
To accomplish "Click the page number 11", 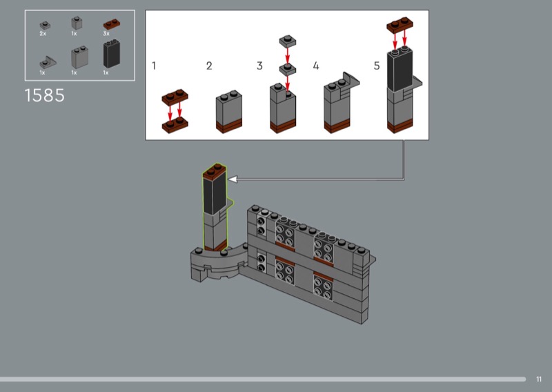I will (539, 379).
